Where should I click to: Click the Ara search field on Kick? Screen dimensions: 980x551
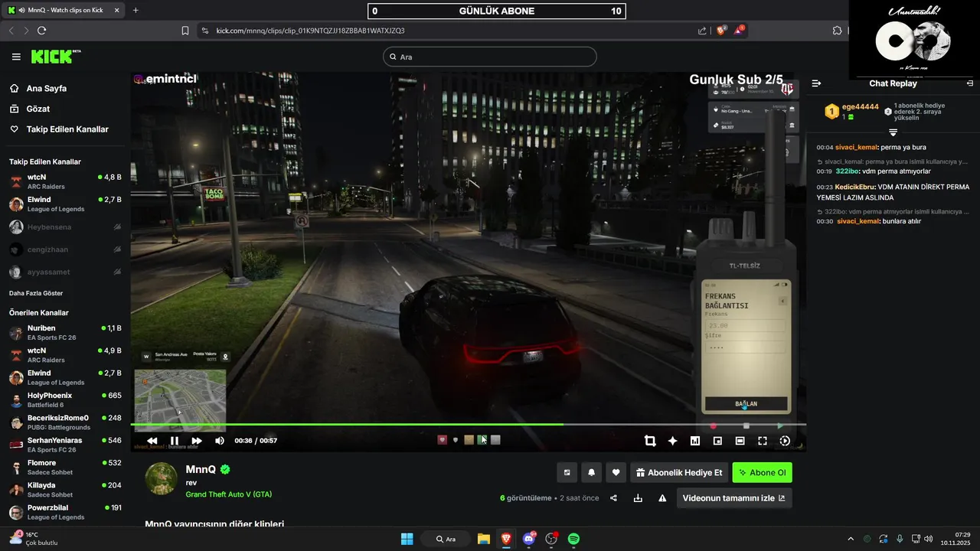[x=490, y=57]
